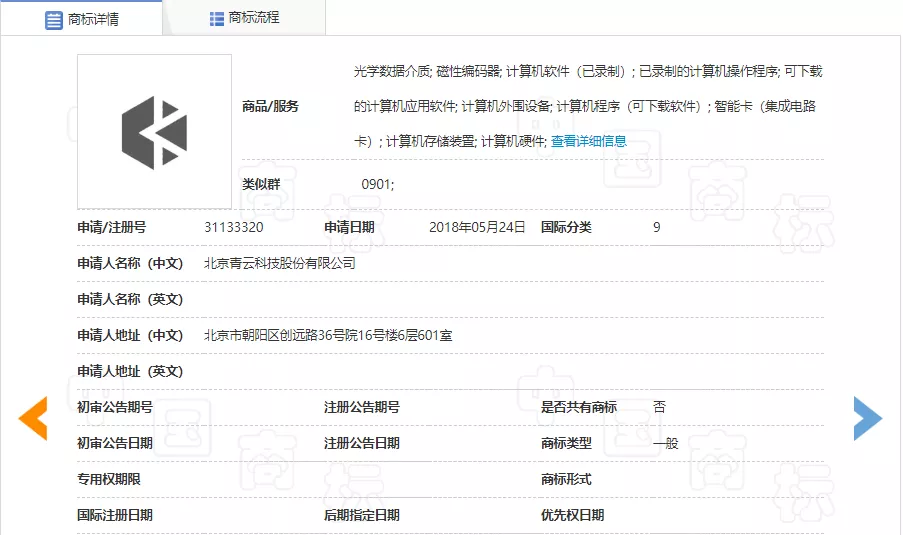Open the 查看详细信息 link
The width and height of the screenshot is (903, 535).
589,141
